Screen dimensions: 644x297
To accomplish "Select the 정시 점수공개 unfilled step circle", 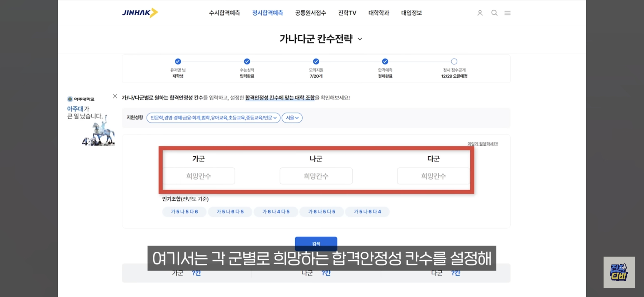I will pyautogui.click(x=454, y=61).
